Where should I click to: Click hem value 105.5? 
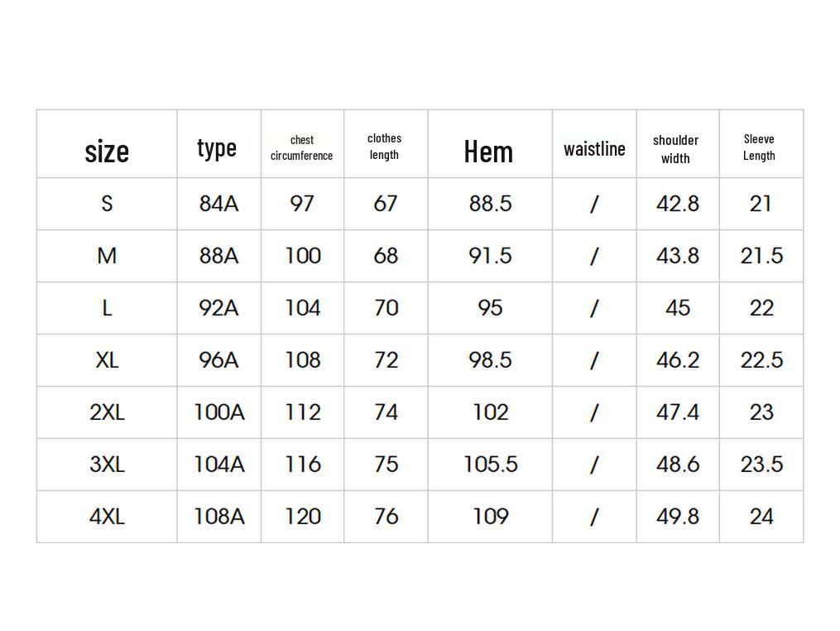tap(490, 465)
